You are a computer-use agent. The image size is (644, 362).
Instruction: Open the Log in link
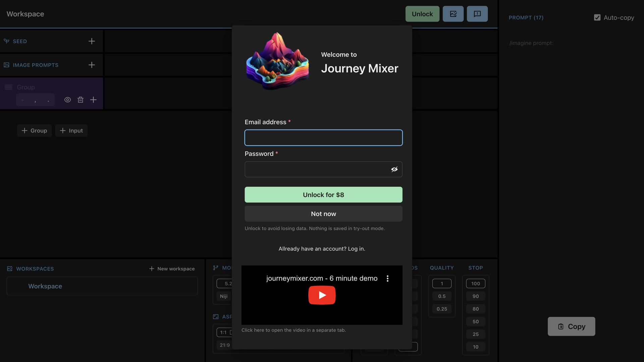[x=356, y=249]
